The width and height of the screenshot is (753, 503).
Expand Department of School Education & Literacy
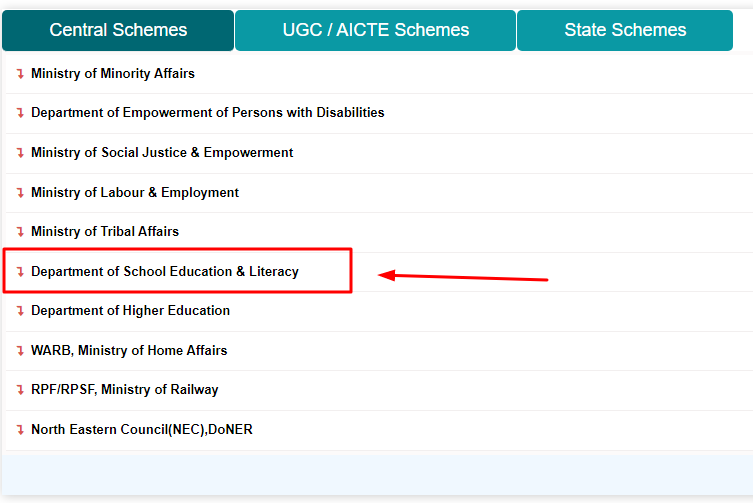165,271
